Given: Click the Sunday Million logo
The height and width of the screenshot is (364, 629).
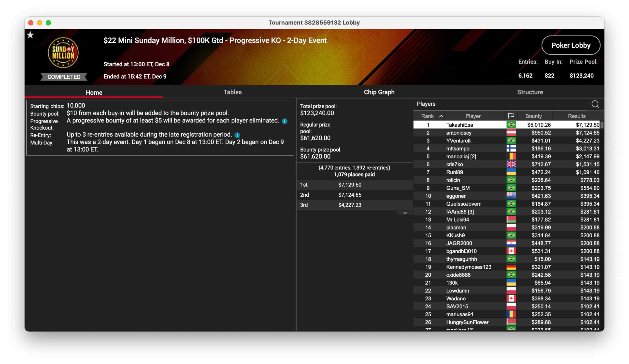Looking at the screenshot, I should 63,53.
